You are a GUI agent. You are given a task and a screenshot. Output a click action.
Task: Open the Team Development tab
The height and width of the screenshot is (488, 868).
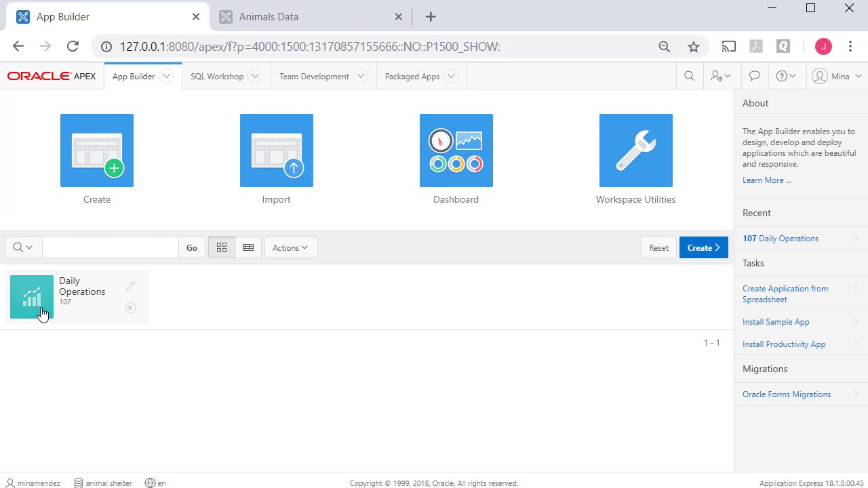coord(314,76)
